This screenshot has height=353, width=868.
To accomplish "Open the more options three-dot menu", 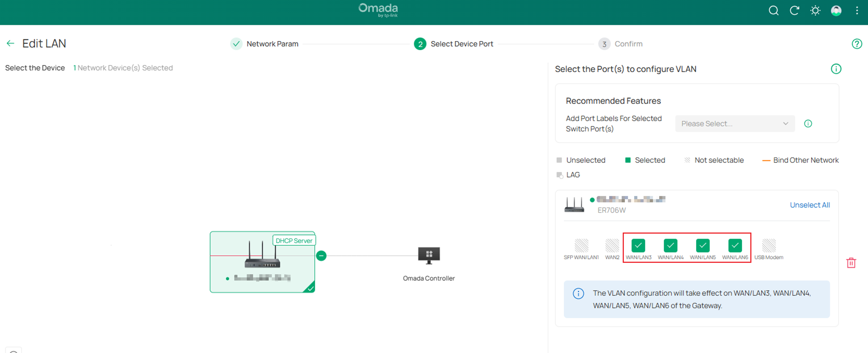I will tap(857, 10).
